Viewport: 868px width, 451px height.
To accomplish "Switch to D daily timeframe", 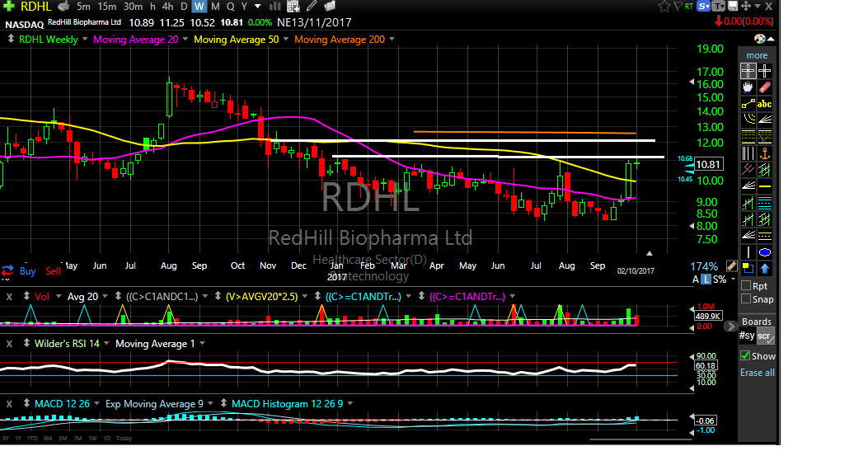I will (184, 7).
